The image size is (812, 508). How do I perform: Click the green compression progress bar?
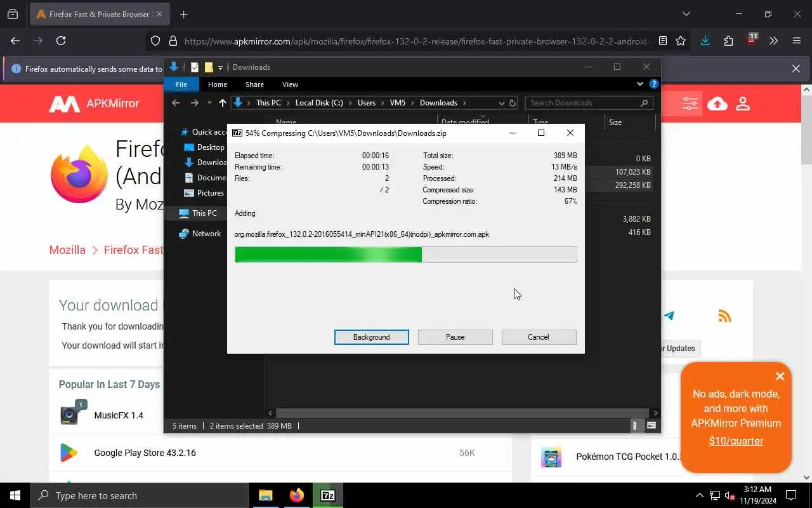(405, 255)
